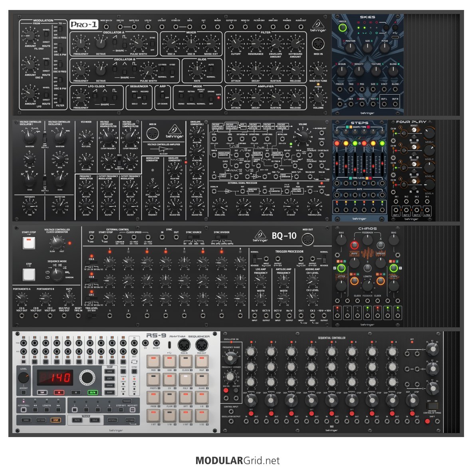The height and width of the screenshot is (469, 476).
Task: Click the DUMP button on the RS-9
Action: tap(109, 392)
